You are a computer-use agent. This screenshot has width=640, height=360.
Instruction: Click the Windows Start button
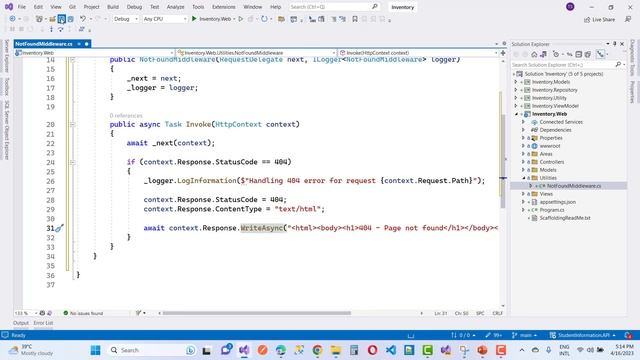click(x=96, y=350)
